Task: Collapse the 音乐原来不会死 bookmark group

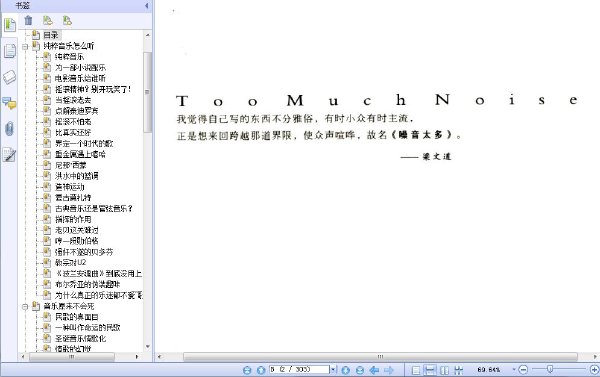Action: [25, 307]
